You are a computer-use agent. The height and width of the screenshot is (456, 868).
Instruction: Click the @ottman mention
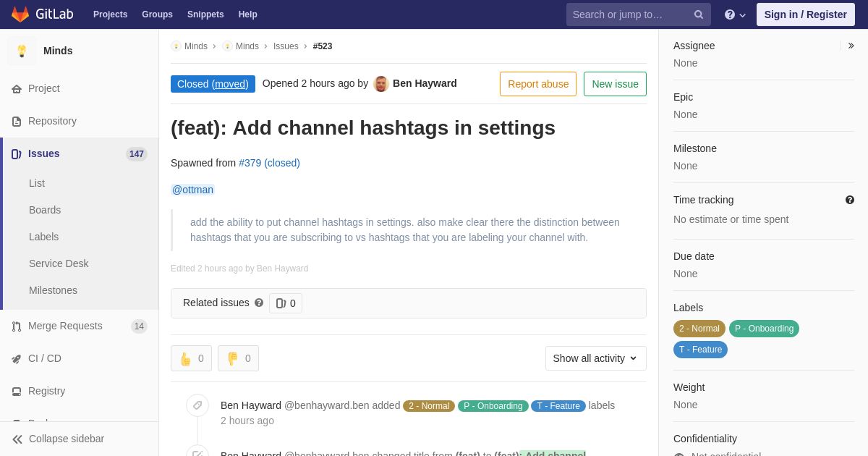pyautogui.click(x=193, y=190)
